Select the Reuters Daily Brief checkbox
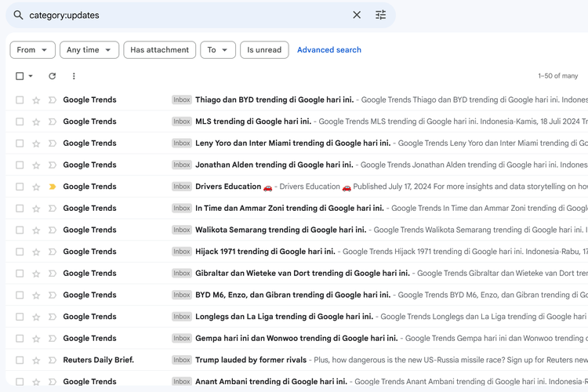The width and height of the screenshot is (588, 392). point(20,360)
